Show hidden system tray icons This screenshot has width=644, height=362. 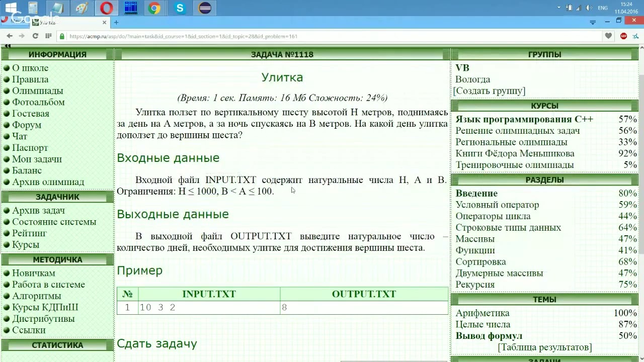[x=559, y=8]
